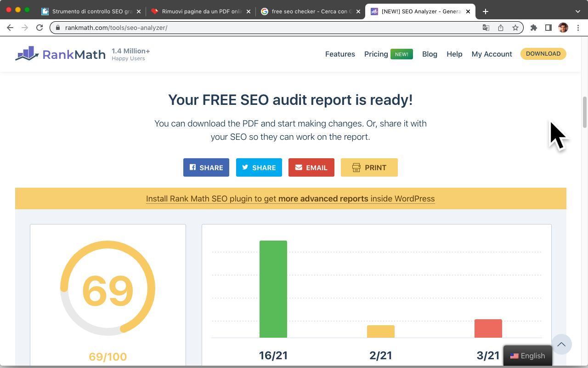The height and width of the screenshot is (368, 588).
Task: Open the Chrome profile avatar
Action: tap(563, 28)
